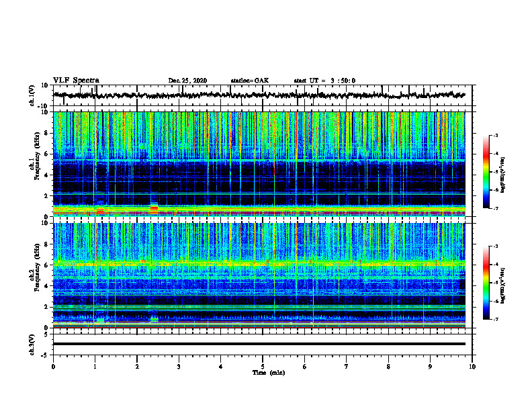532x411 pixels.
Task: Click the flat black ch.3 voltage trace
Action: (259, 344)
